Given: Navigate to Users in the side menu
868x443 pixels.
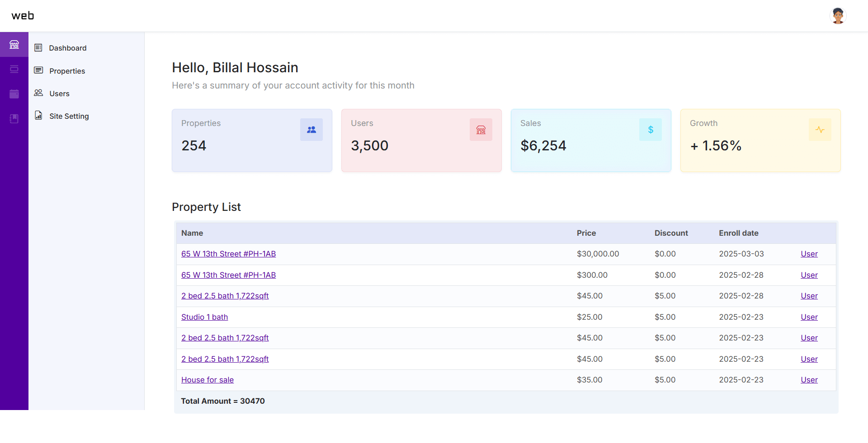Looking at the screenshot, I should (59, 93).
